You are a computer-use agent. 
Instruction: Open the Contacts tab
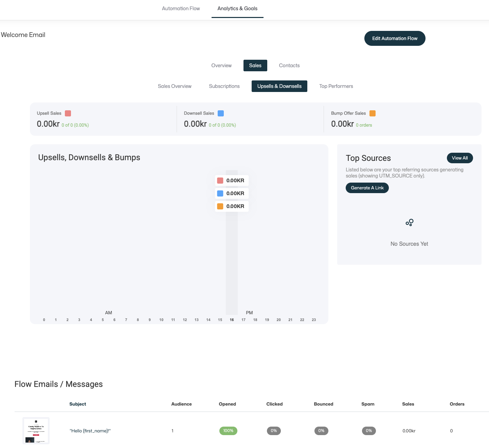(x=289, y=66)
